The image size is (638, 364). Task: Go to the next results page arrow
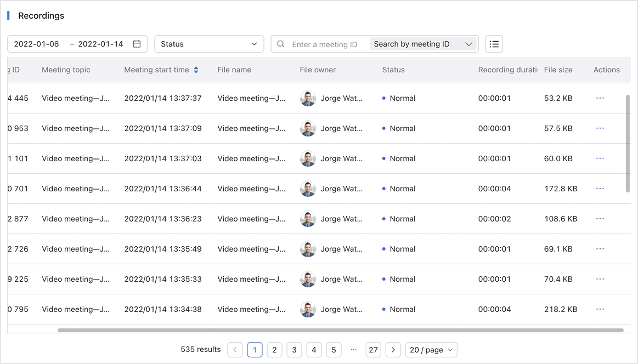tap(393, 350)
